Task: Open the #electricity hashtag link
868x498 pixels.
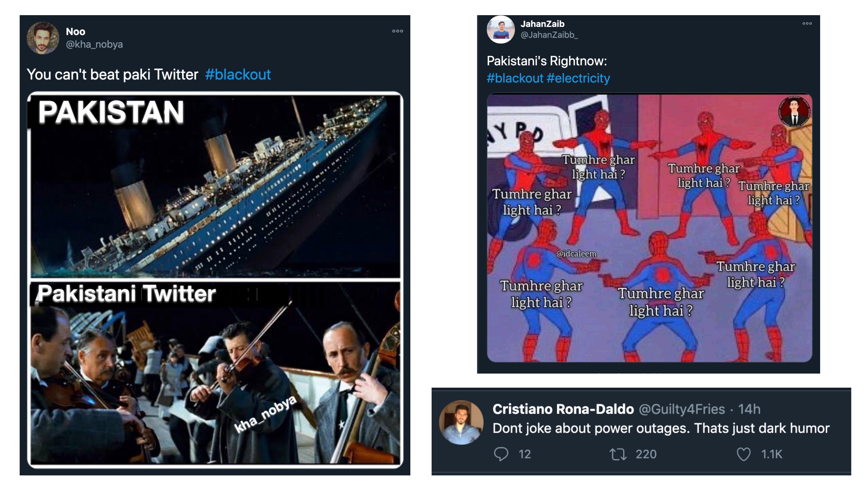Action: click(x=578, y=78)
